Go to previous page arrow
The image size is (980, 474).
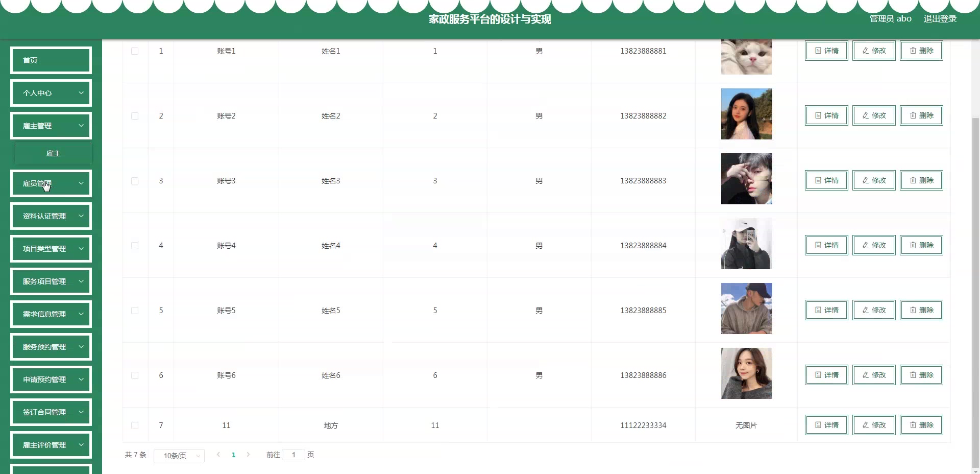point(218,455)
